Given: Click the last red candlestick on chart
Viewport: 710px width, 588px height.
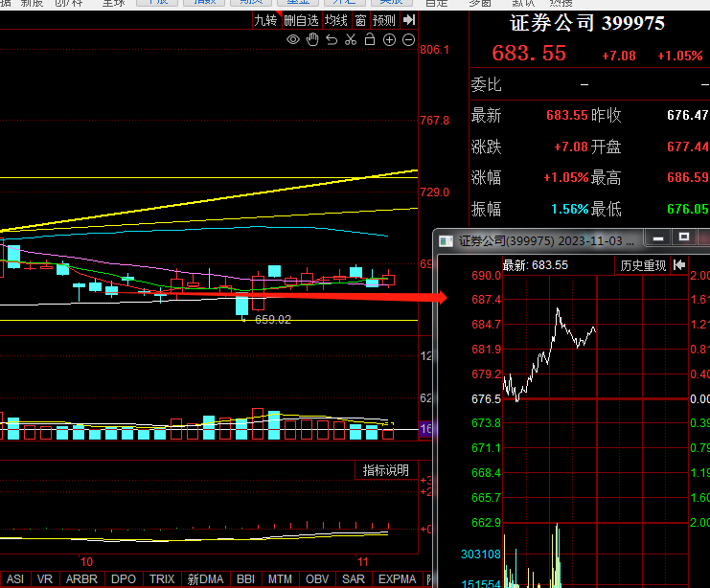Looking at the screenshot, I should point(388,281).
